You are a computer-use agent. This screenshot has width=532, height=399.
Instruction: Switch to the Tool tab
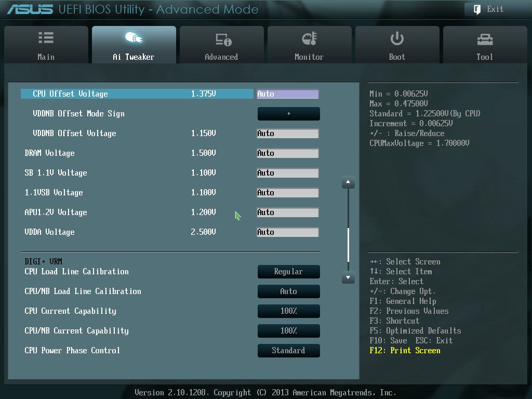click(485, 45)
